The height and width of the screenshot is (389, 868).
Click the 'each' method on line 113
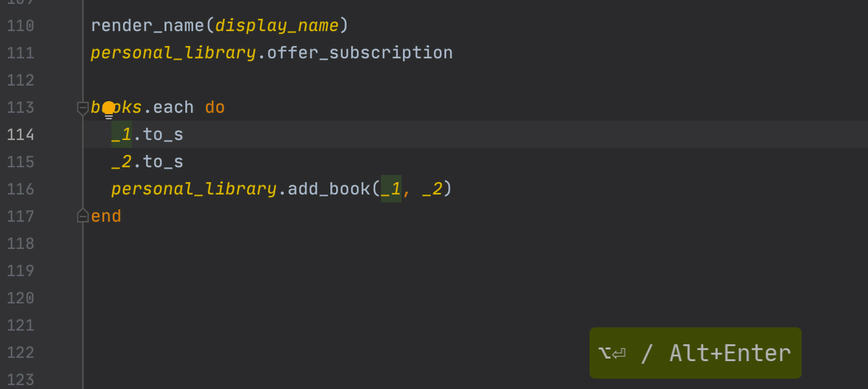coord(173,108)
